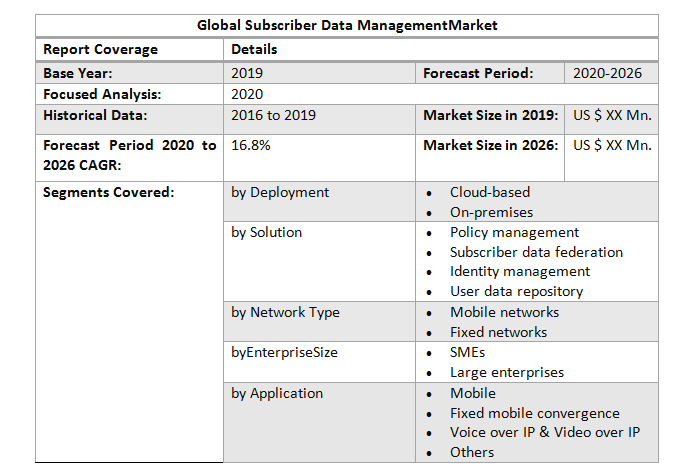Select the Report Coverage header cell
The width and height of the screenshot is (679, 476).
pyautogui.click(x=100, y=49)
